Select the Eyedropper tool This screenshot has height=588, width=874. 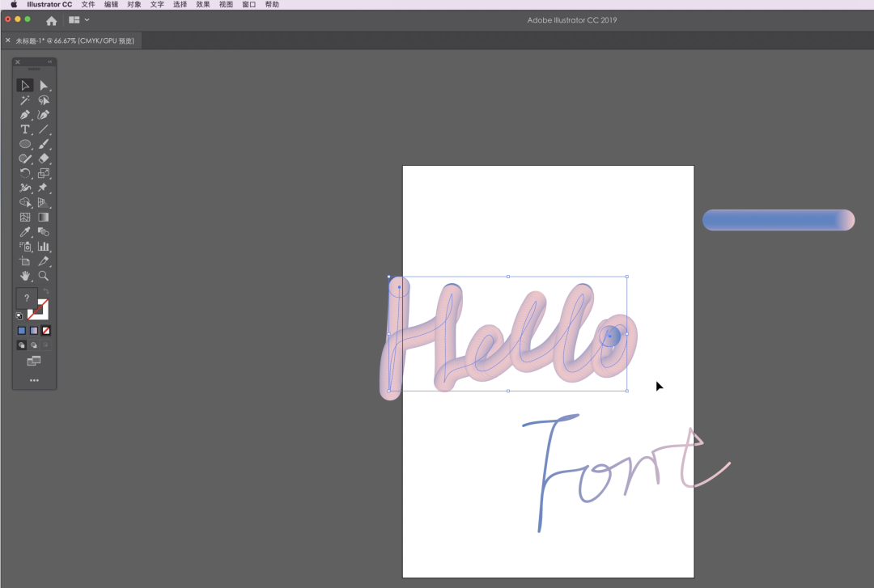(25, 232)
